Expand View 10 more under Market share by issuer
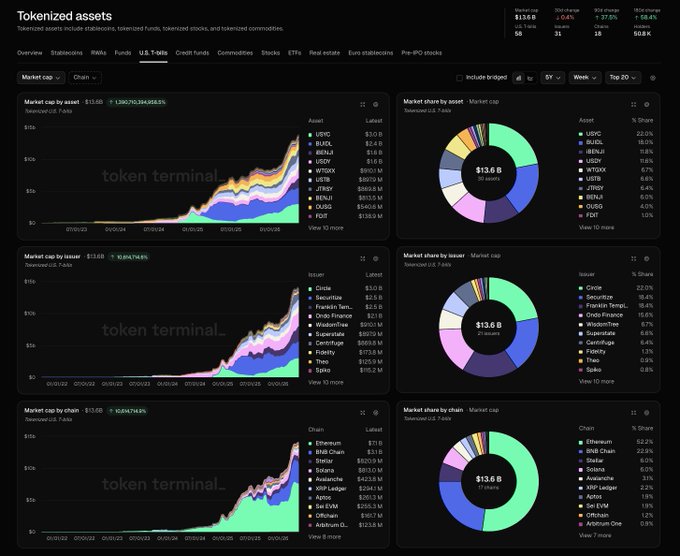This screenshot has height=556, width=680. [596, 381]
